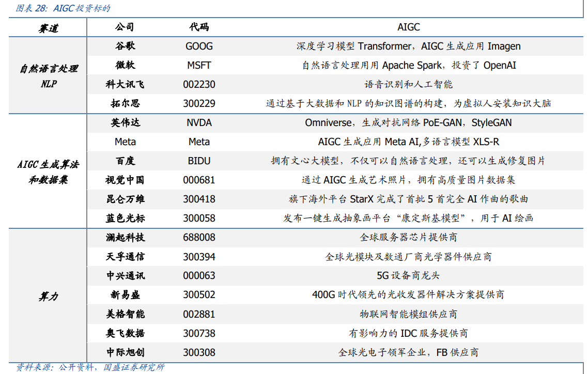Click the track label "自然语言处理 NLP"

[49, 75]
